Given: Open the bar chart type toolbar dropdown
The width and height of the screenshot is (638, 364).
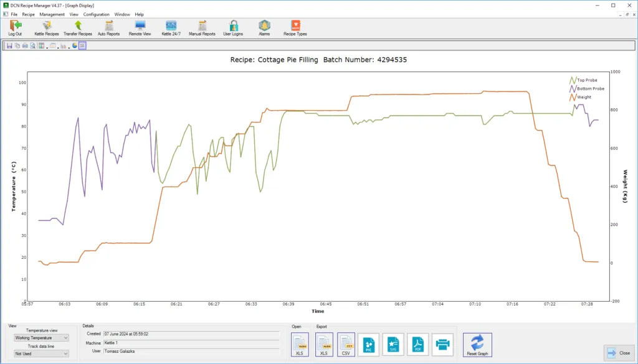Looking at the screenshot, I should pyautogui.click(x=64, y=46).
